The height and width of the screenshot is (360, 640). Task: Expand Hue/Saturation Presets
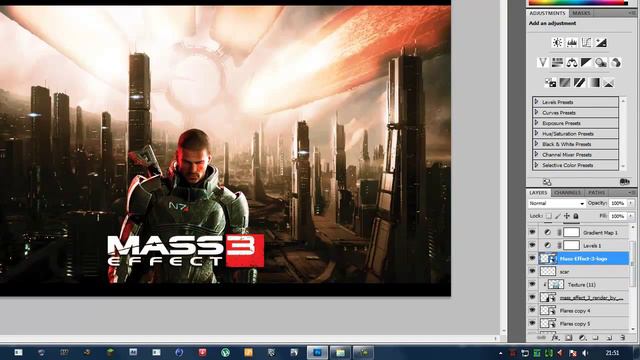tap(537, 133)
